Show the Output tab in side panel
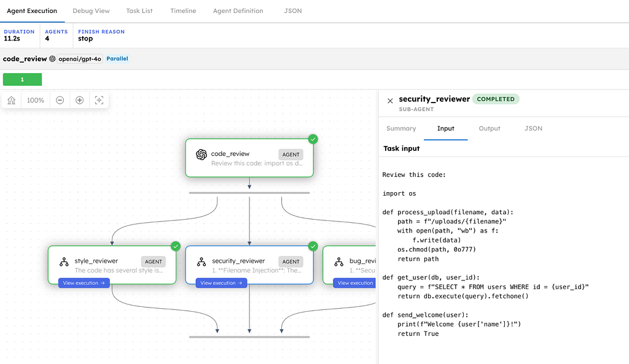Screen dimensions: 629x364 coord(490,129)
